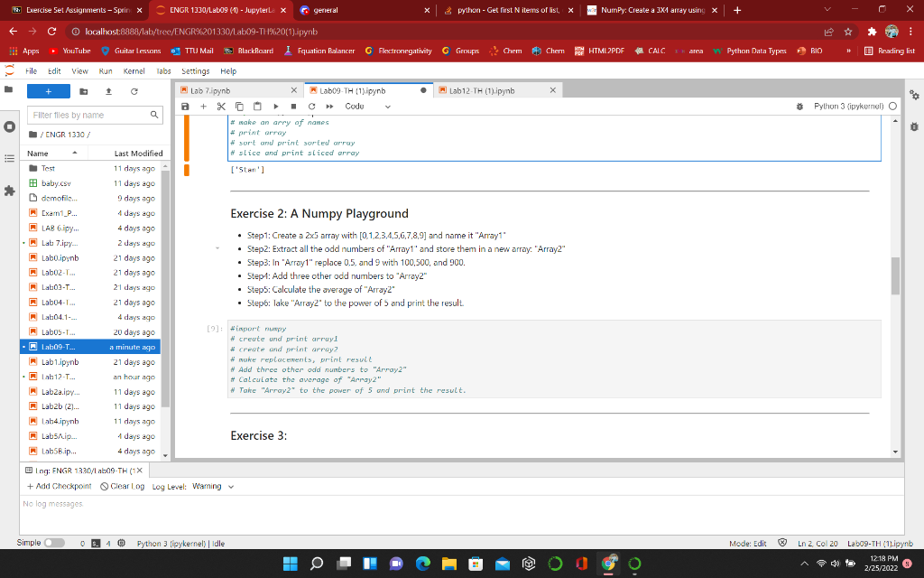This screenshot has width=924, height=578.
Task: Open the cell type Code dropdown
Action: point(365,107)
